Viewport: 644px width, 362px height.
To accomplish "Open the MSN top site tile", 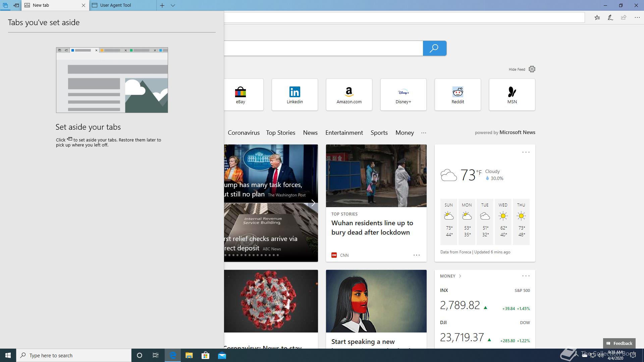I will [x=512, y=95].
